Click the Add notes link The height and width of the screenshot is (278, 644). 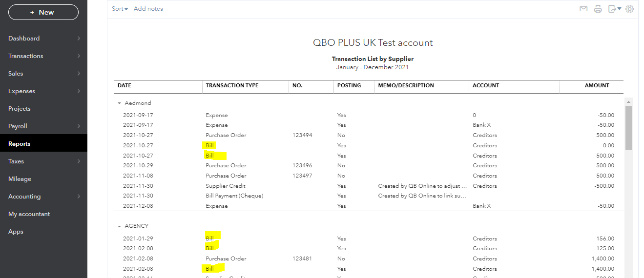[x=148, y=9]
